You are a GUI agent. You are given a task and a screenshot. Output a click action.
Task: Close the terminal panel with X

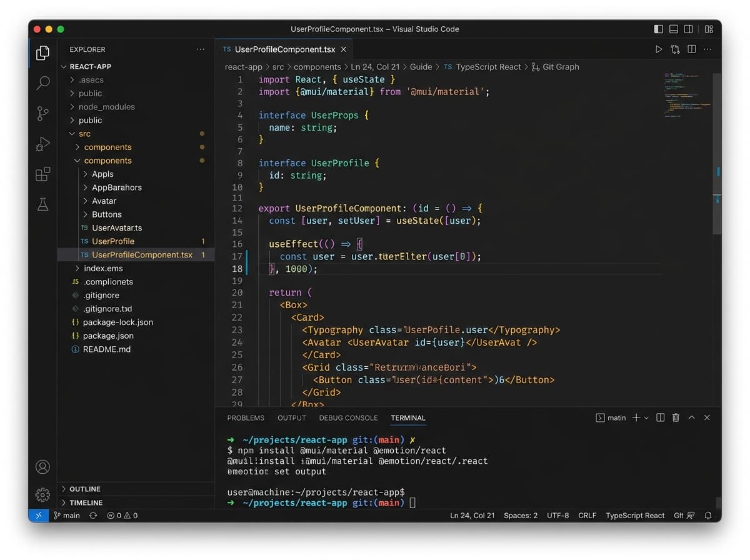pyautogui.click(x=707, y=417)
